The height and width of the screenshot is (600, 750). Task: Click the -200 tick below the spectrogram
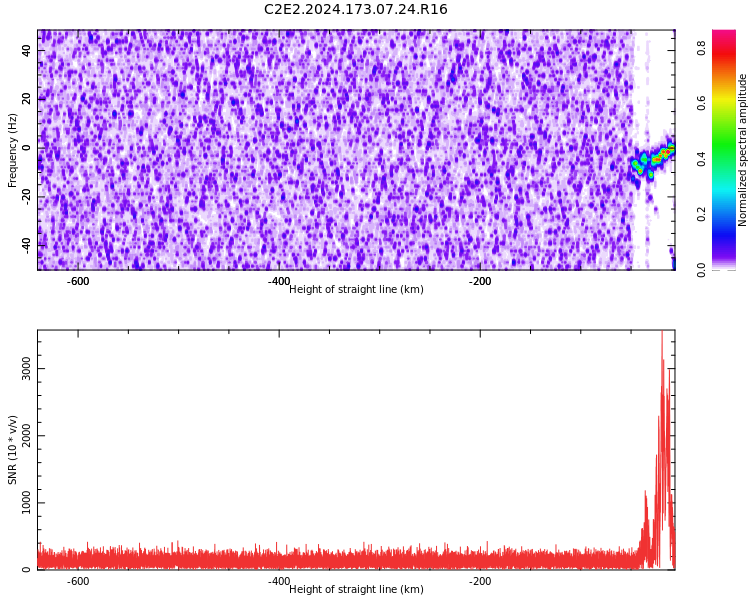tap(480, 281)
